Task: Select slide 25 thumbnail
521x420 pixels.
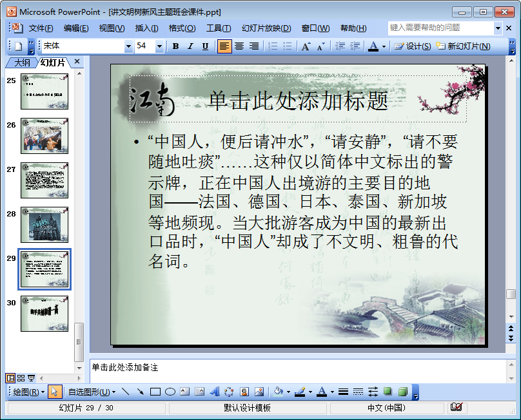Action: click(x=44, y=91)
